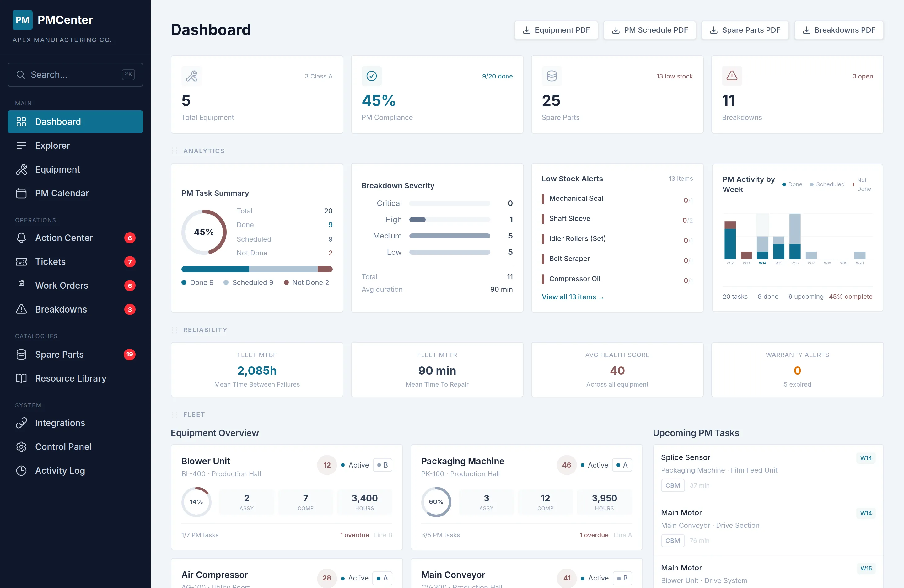Toggle the Scheduled legend in PM Activity chart

(x=827, y=184)
